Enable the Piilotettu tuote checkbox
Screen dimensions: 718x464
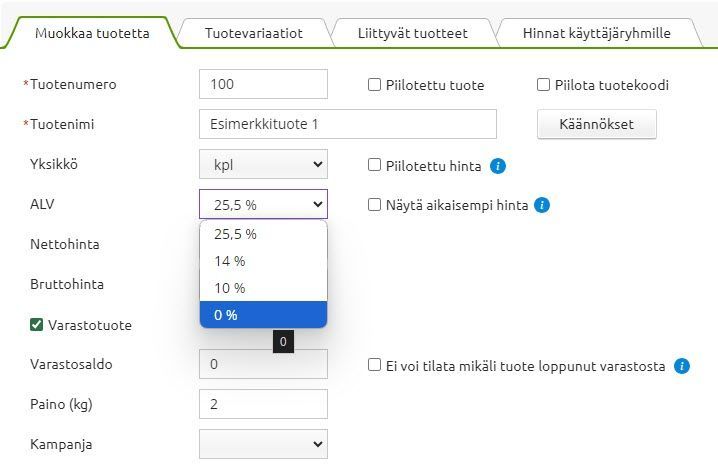tap(375, 85)
